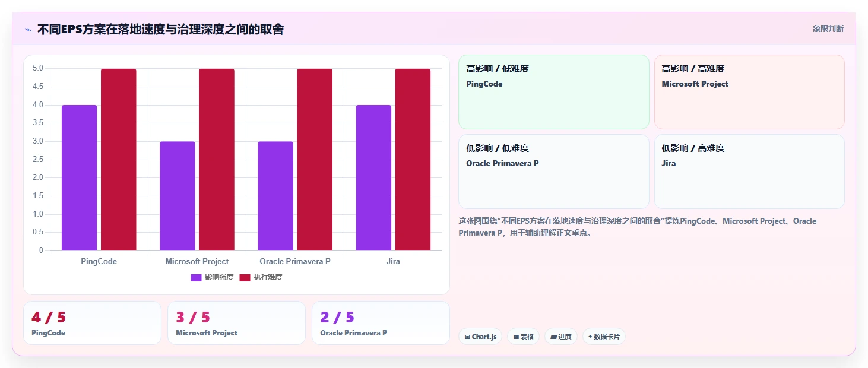Image resolution: width=868 pixels, height=368 pixels.
Task: Open the 4 / 5 PingCode score card
Action: [92, 323]
